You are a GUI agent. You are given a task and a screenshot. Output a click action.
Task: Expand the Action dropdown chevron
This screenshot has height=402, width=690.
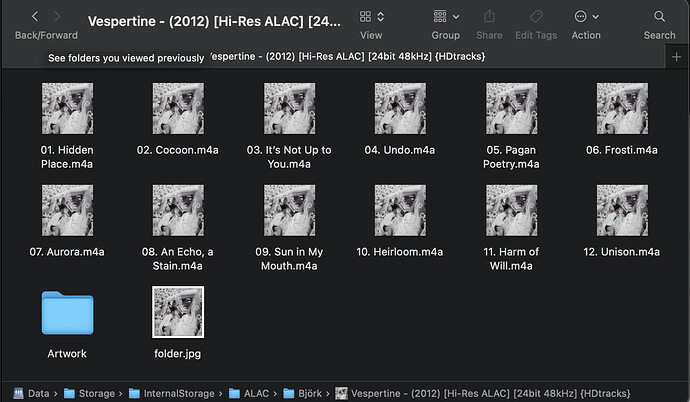tap(595, 17)
